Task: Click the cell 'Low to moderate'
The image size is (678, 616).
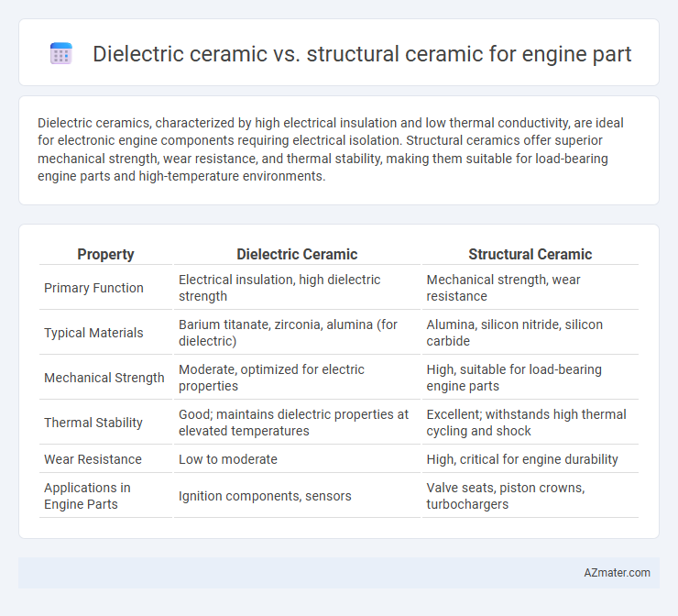Action: tap(297, 459)
